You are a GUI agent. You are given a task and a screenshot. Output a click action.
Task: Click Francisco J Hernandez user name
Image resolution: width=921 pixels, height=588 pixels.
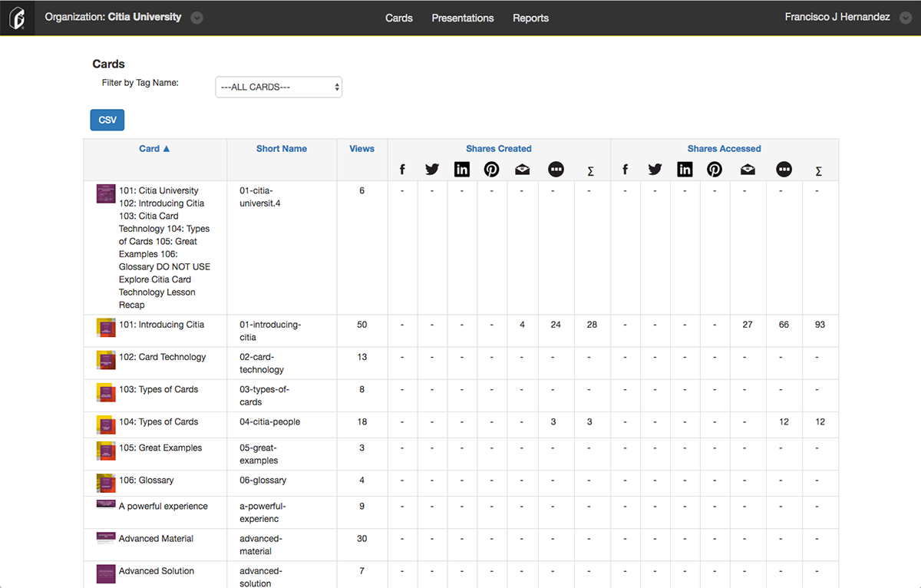coord(837,17)
